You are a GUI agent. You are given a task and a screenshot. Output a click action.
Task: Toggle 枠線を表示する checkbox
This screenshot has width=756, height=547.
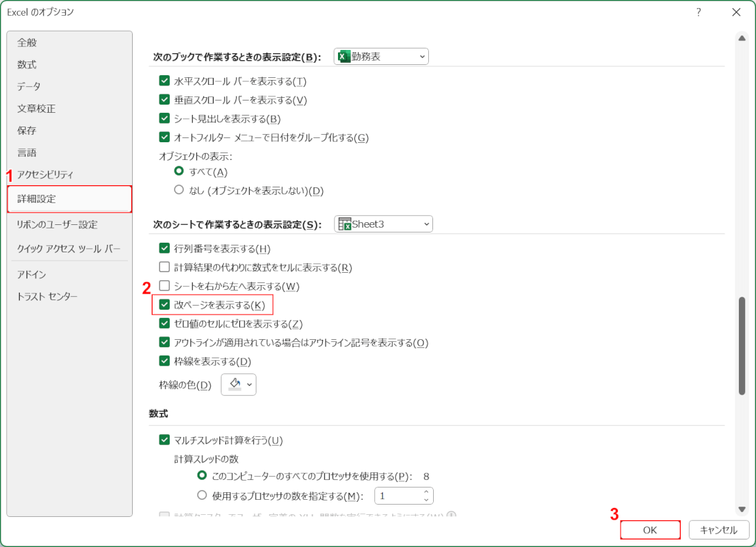click(x=164, y=361)
